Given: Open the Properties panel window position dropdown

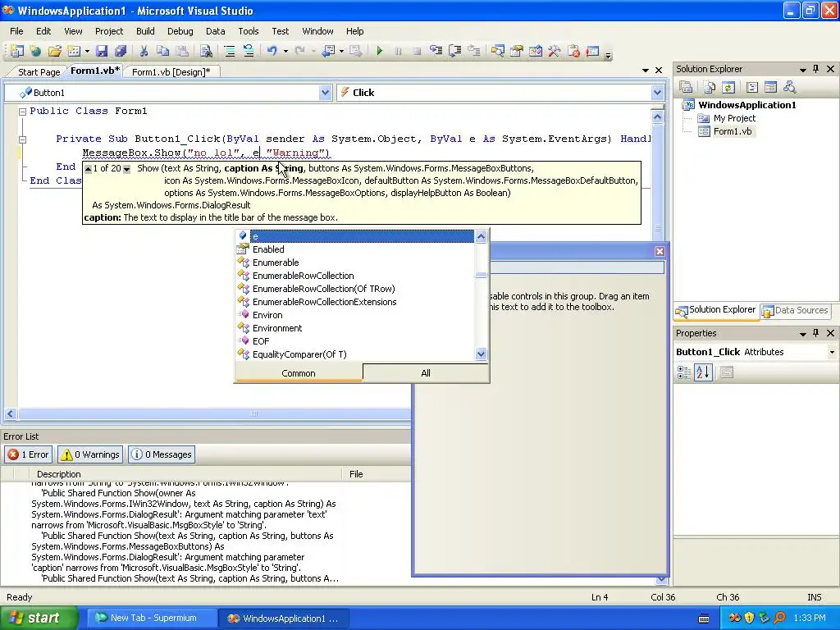Looking at the screenshot, I should coord(802,333).
